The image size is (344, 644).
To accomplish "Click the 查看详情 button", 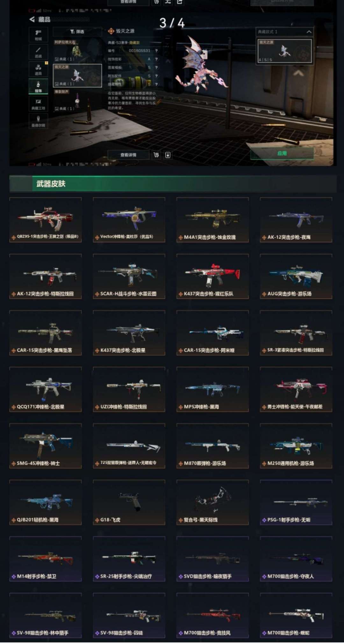I will [x=128, y=155].
